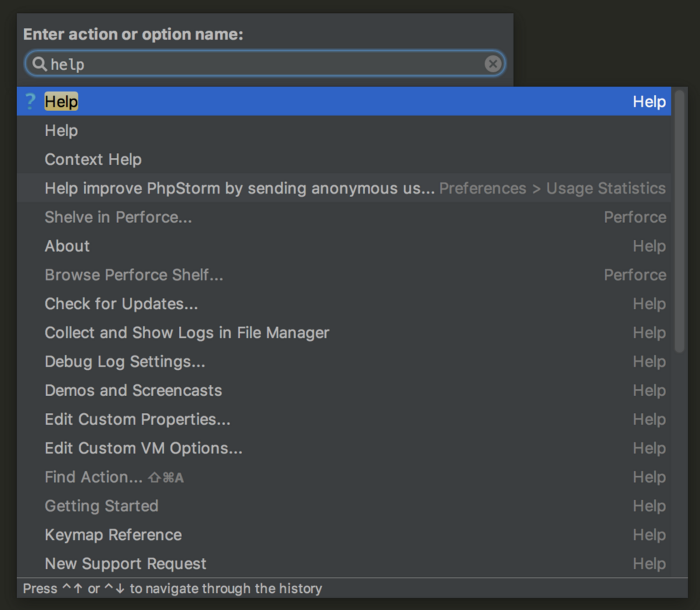Select the Find Action entry

[x=94, y=477]
